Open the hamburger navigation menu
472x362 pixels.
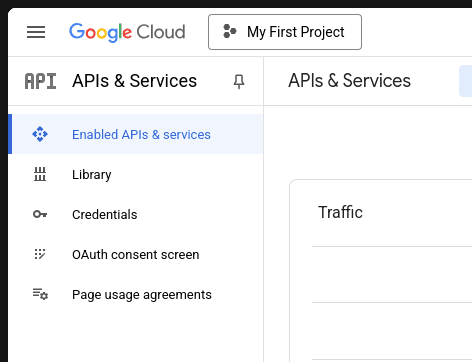pyautogui.click(x=36, y=32)
